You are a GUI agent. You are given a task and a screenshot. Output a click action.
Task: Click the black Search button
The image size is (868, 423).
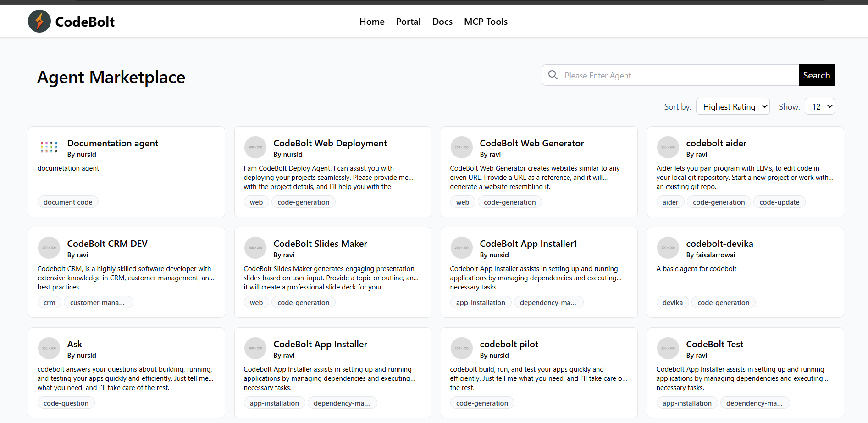point(817,75)
